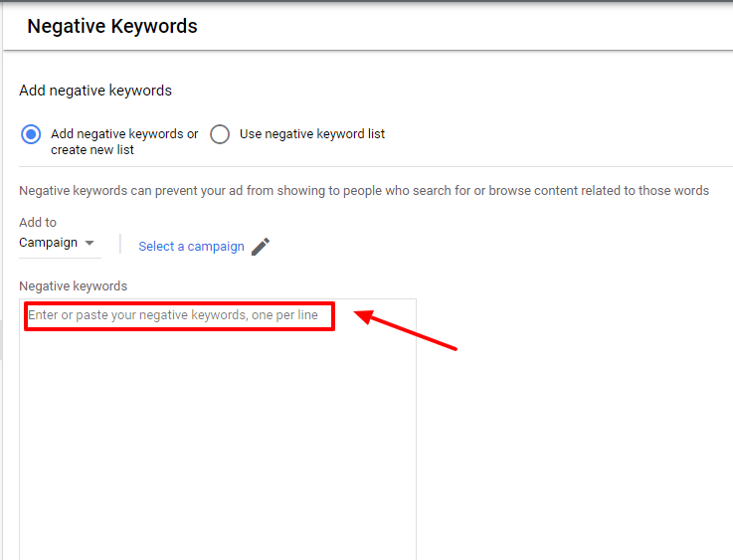Open the 'Campaign' Add to selector text
Screen dimensions: 733x560
pyautogui.click(x=48, y=243)
